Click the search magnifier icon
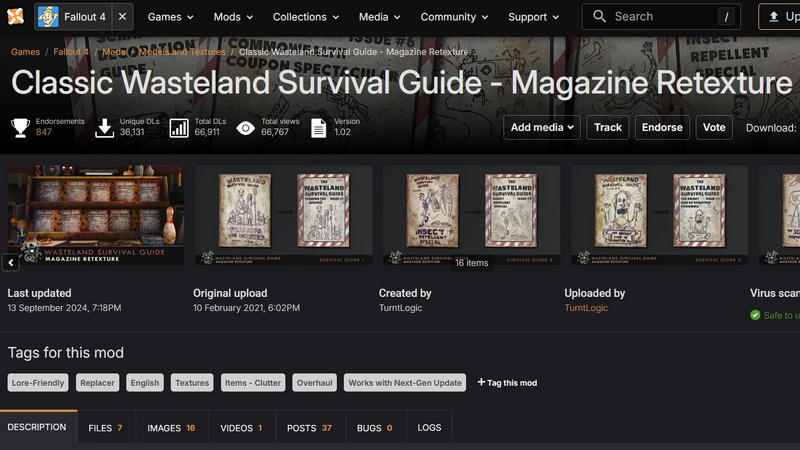 coord(599,16)
